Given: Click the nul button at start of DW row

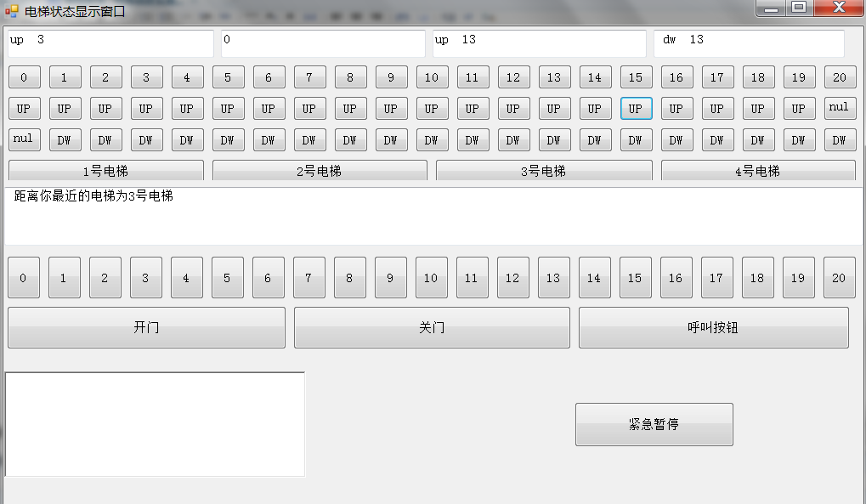Looking at the screenshot, I should click(25, 139).
